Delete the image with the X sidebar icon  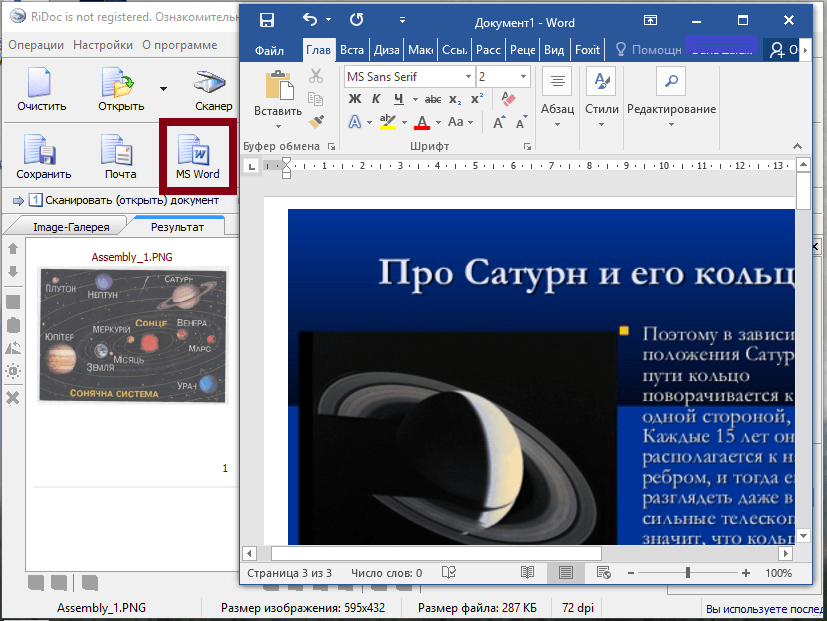(13, 398)
